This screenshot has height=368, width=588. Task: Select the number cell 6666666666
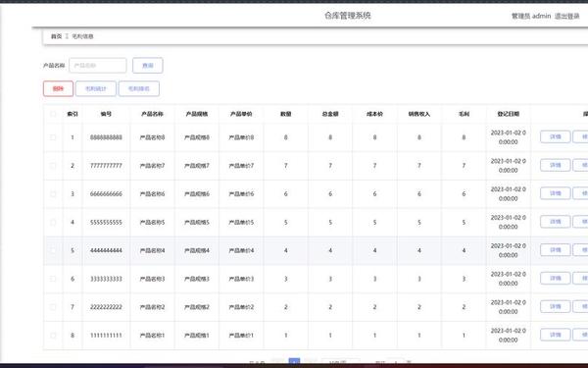[106, 193]
